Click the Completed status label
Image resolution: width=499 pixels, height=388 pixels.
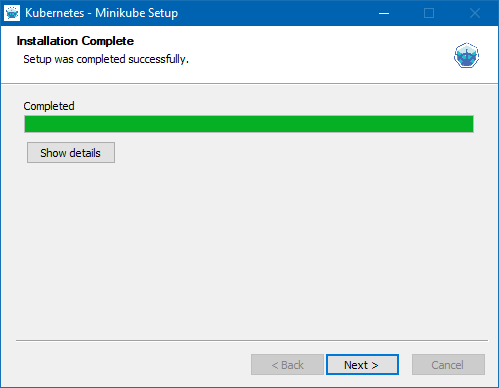point(49,106)
